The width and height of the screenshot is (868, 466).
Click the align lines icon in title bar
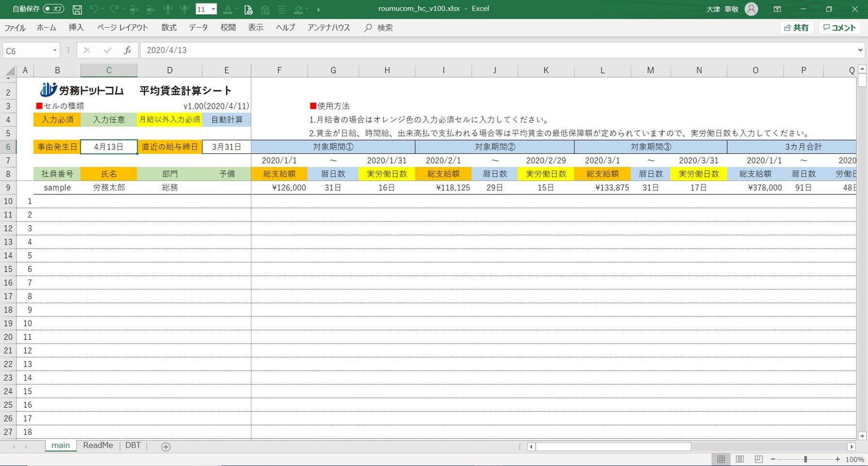[281, 9]
